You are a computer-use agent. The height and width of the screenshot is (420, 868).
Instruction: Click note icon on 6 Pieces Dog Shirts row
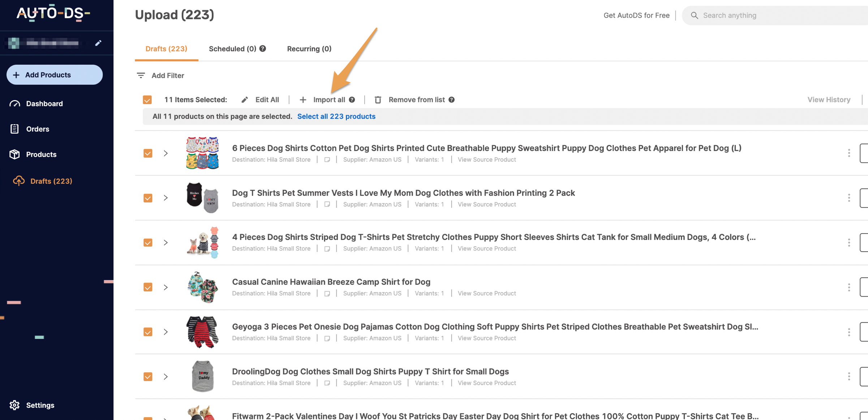[x=327, y=160]
